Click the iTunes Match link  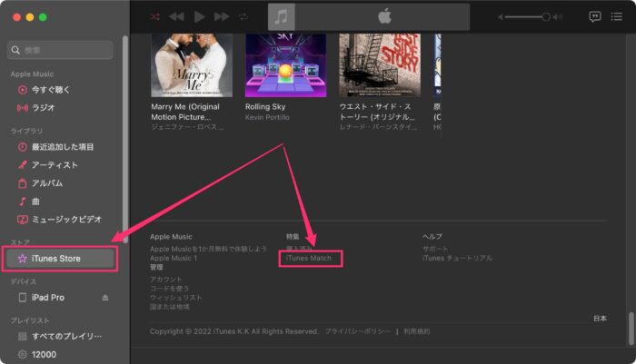(x=309, y=259)
